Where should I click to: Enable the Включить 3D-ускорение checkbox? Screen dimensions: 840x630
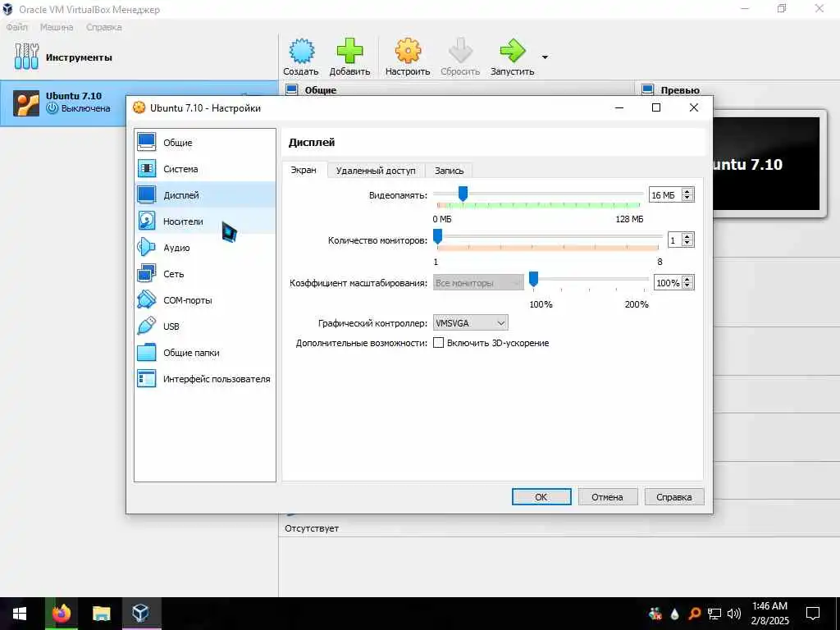click(438, 343)
